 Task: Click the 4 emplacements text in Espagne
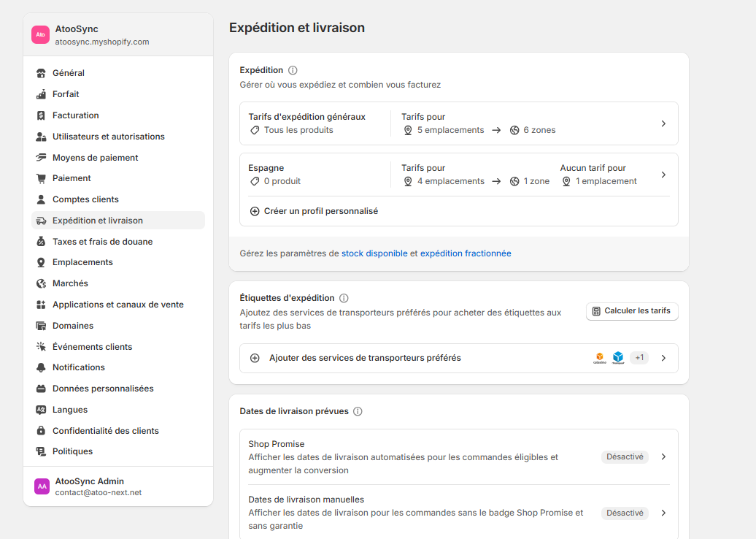[451, 181]
